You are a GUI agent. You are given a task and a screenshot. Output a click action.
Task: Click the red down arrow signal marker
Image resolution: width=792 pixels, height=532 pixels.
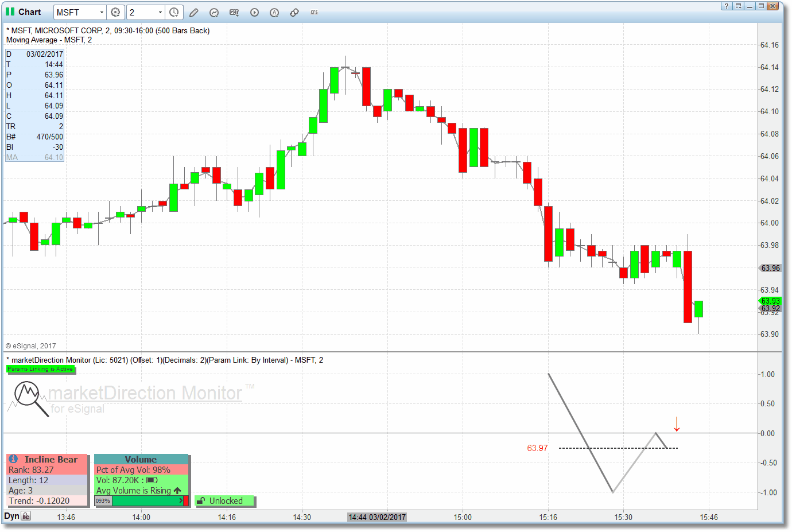pos(677,424)
